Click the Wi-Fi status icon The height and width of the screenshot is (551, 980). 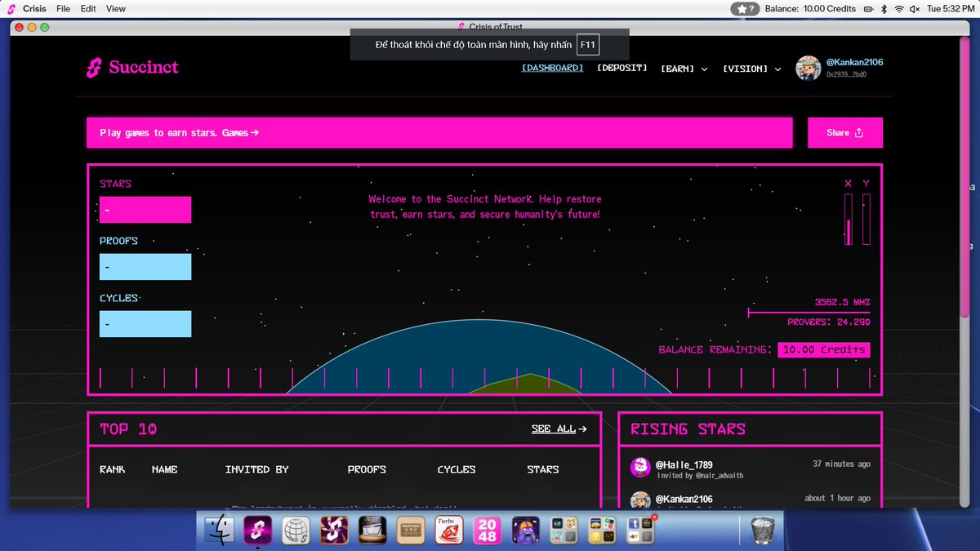pos(899,8)
